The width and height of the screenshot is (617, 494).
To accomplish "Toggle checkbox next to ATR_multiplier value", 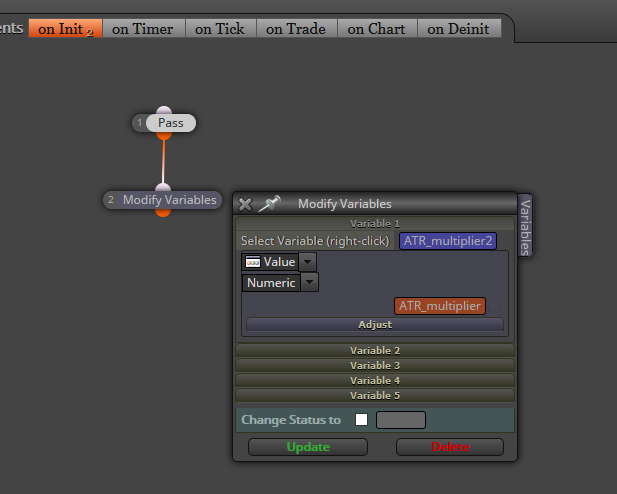I will (x=494, y=306).
